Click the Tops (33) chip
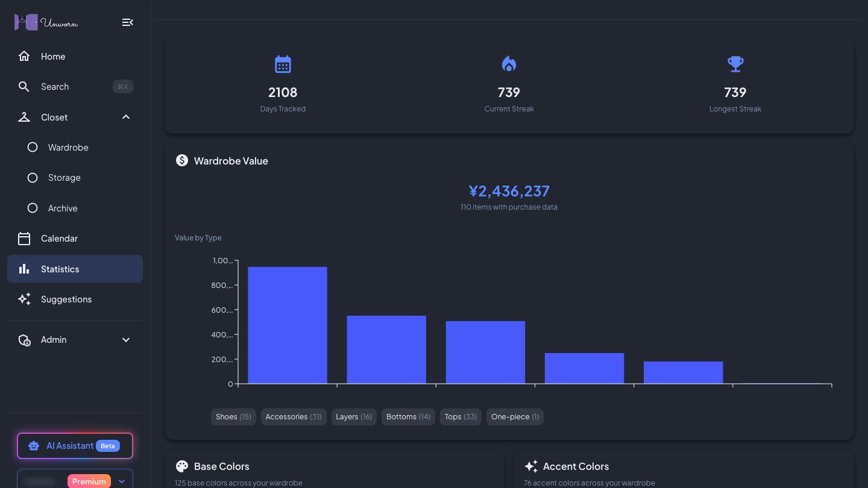The image size is (868, 488). (x=461, y=417)
